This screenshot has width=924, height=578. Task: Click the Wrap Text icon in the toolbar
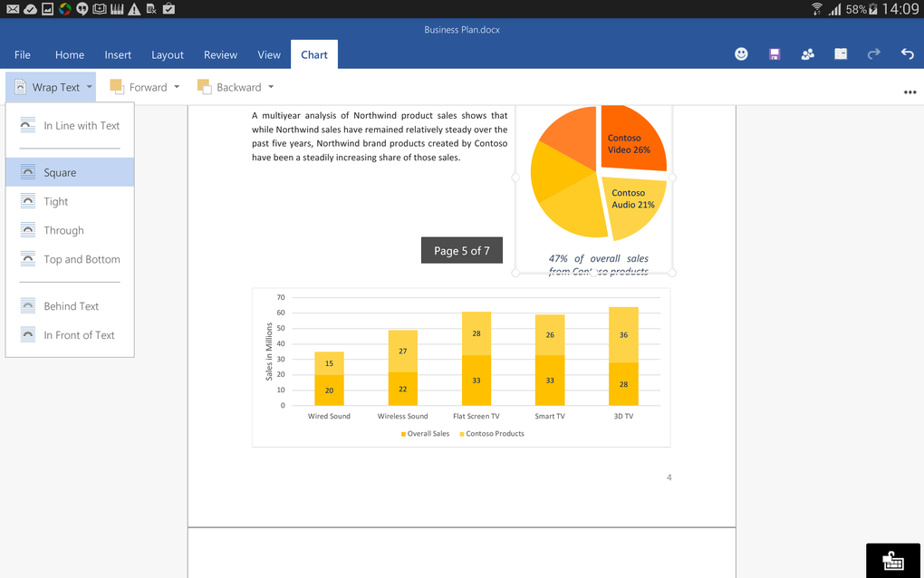(20, 86)
